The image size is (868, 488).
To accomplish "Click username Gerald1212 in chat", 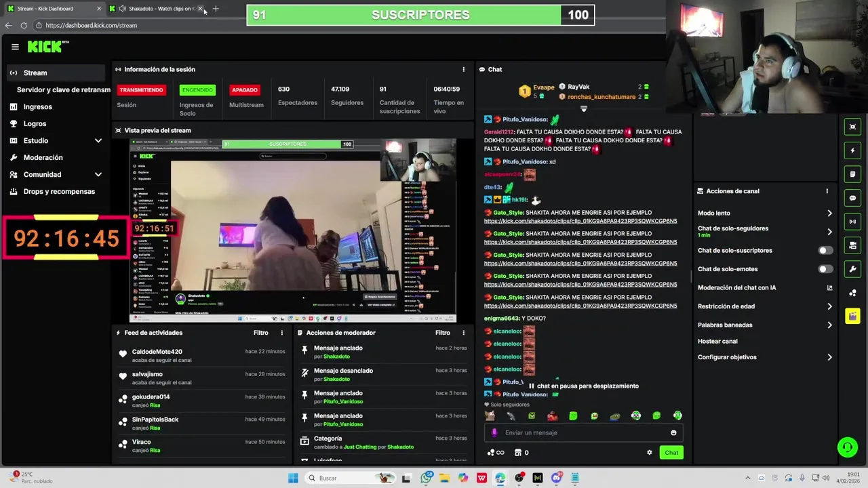I will point(499,132).
